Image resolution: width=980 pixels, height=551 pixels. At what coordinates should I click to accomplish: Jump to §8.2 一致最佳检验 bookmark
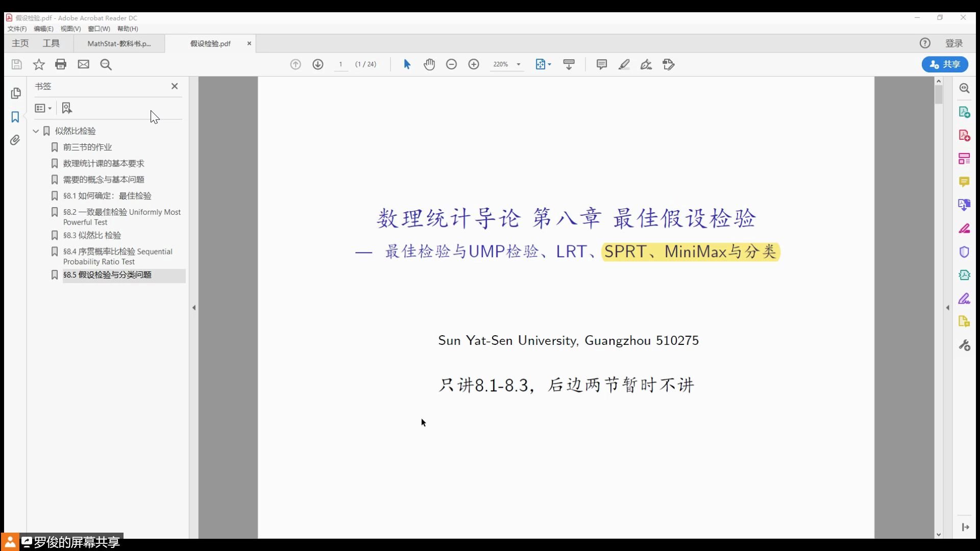(x=122, y=217)
